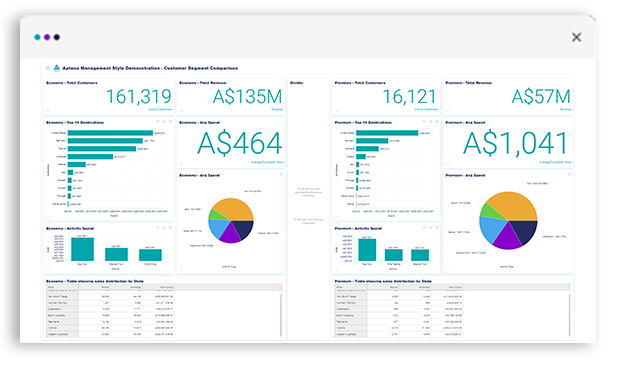The width and height of the screenshot is (640, 380).
Task: Click the navy slice of Premium pie chart
Action: 524,232
